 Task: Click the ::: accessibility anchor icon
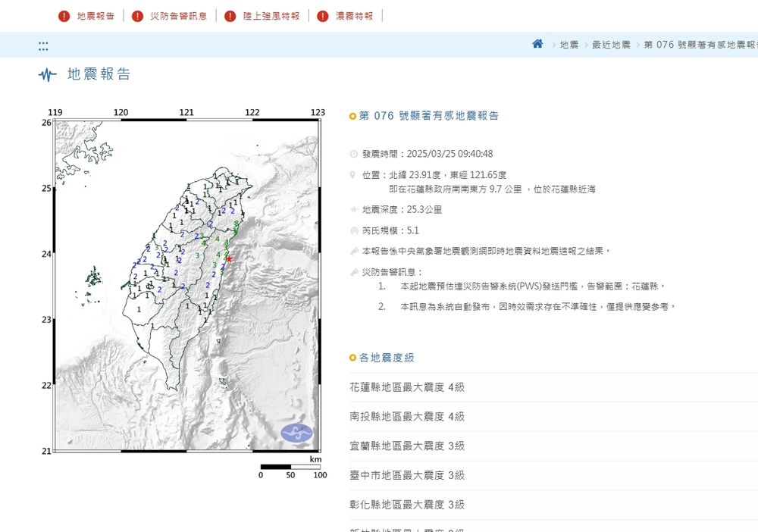coord(43,45)
